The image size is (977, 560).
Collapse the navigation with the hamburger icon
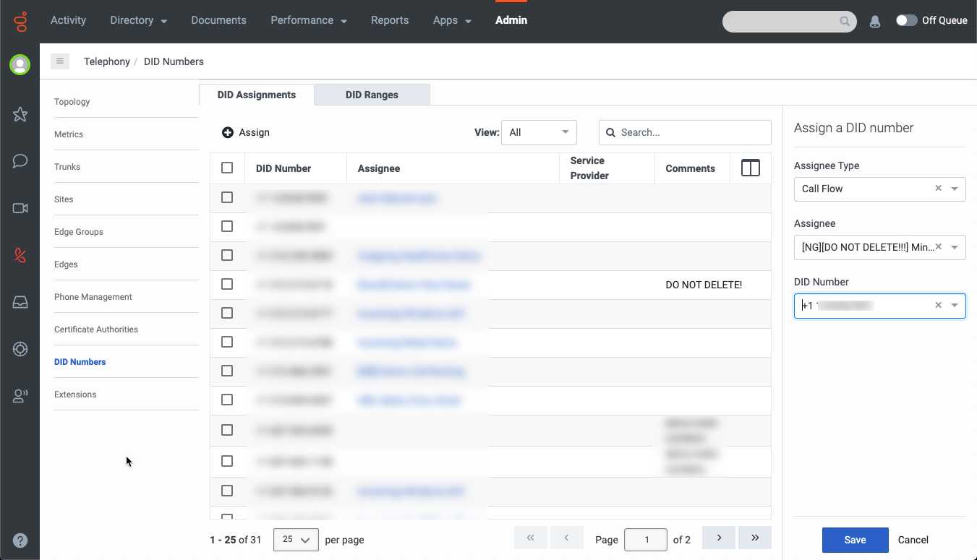pos(60,61)
